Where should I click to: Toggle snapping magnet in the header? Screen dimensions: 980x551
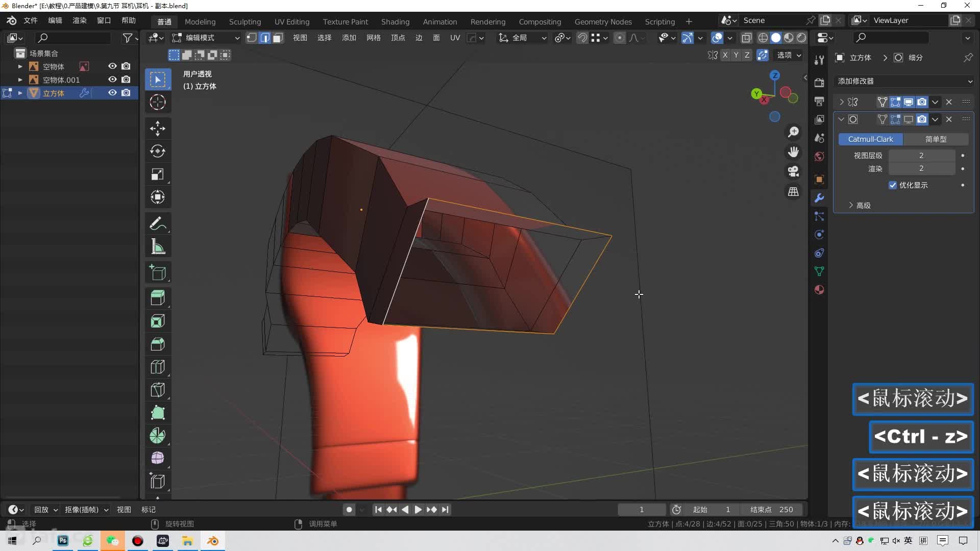pyautogui.click(x=582, y=38)
